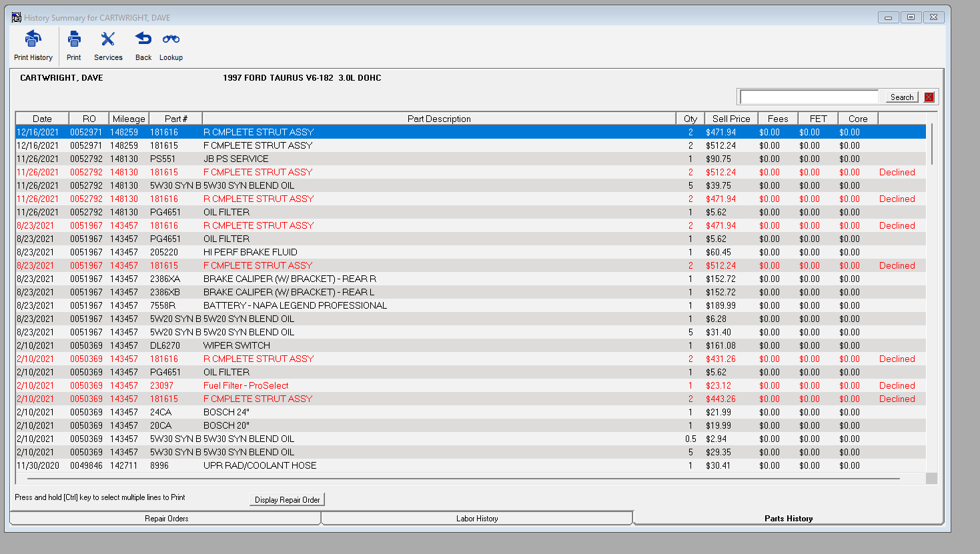Click the Search button

pyautogui.click(x=902, y=97)
